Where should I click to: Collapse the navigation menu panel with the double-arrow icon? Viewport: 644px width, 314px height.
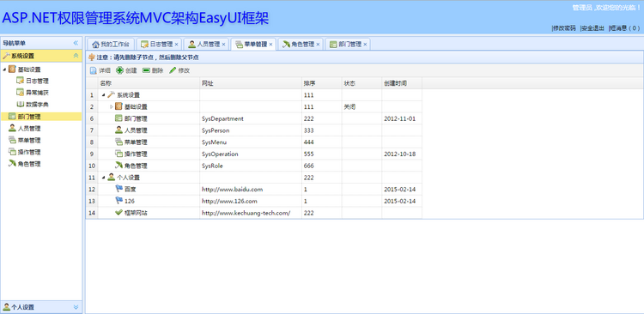76,43
